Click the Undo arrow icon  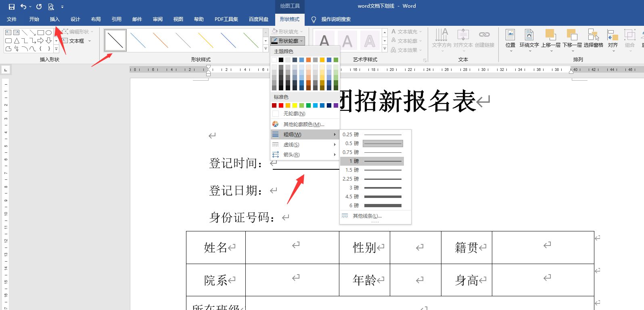(23, 6)
